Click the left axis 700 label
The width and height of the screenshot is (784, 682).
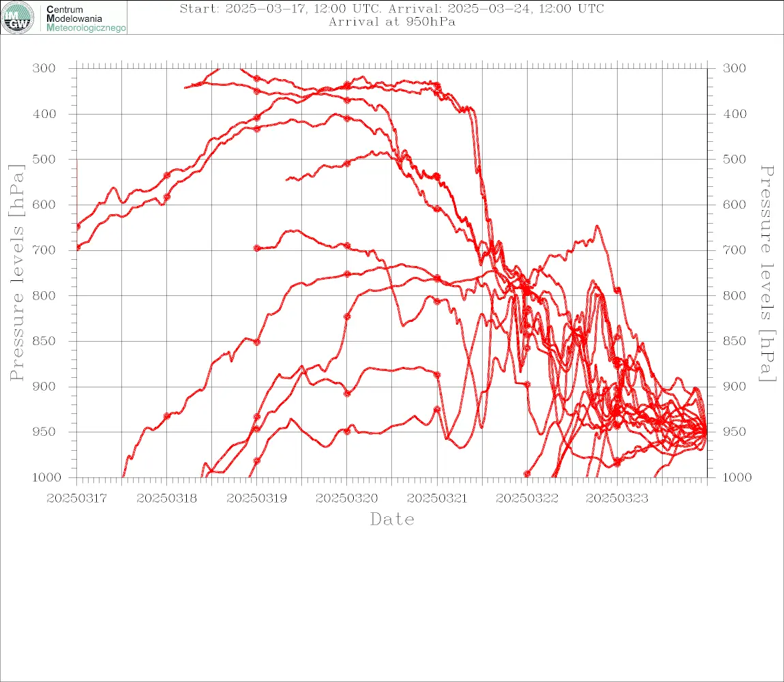(44, 250)
